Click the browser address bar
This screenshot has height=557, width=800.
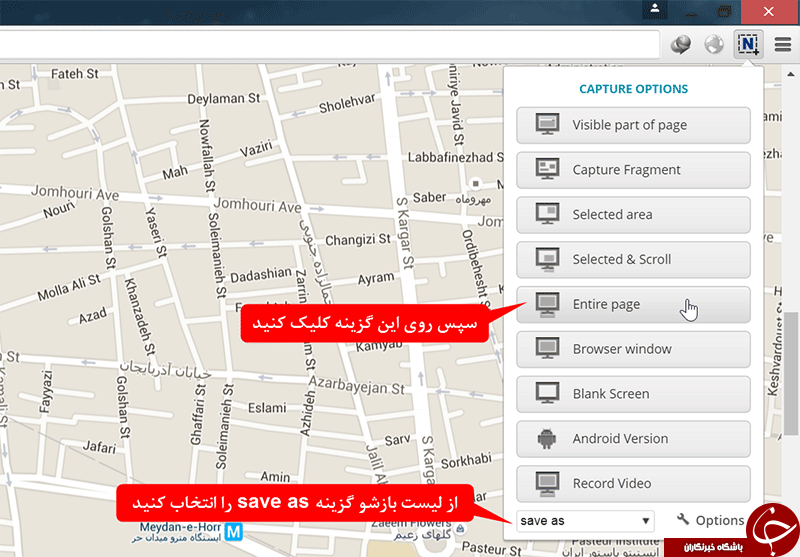coord(329,44)
